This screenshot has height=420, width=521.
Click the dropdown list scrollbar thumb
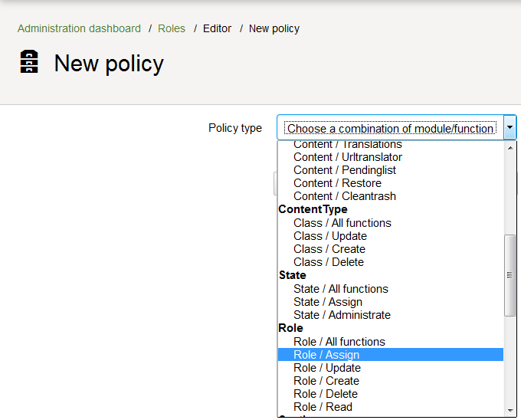tap(510, 275)
